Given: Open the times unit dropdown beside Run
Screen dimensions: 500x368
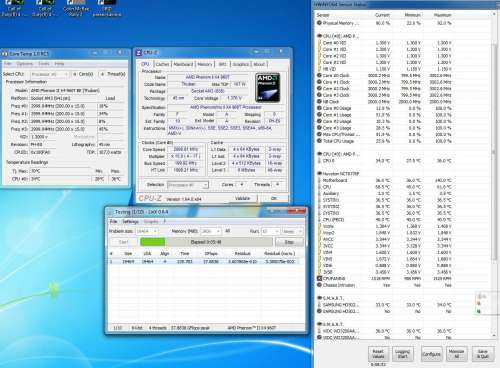Looking at the screenshot, I should 292,231.
